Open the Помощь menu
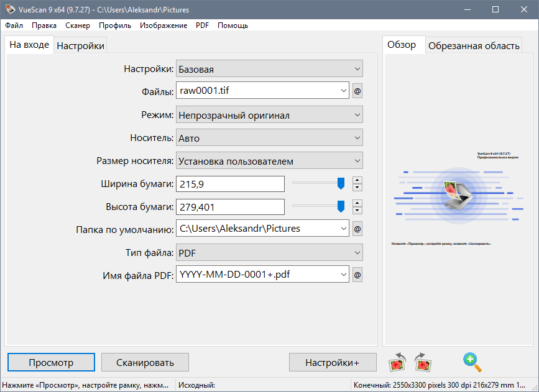Viewport: 539px width, 392px height. [233, 25]
